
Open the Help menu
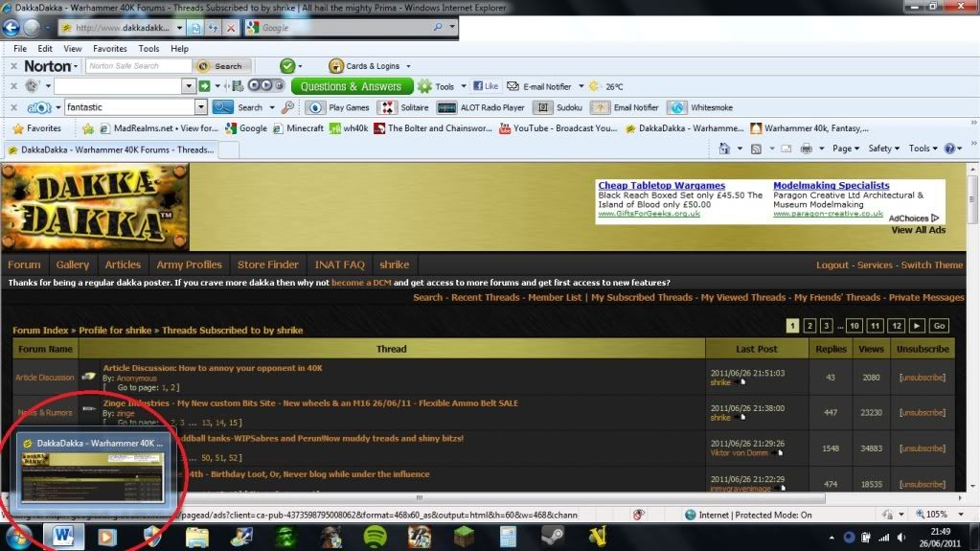point(179,49)
